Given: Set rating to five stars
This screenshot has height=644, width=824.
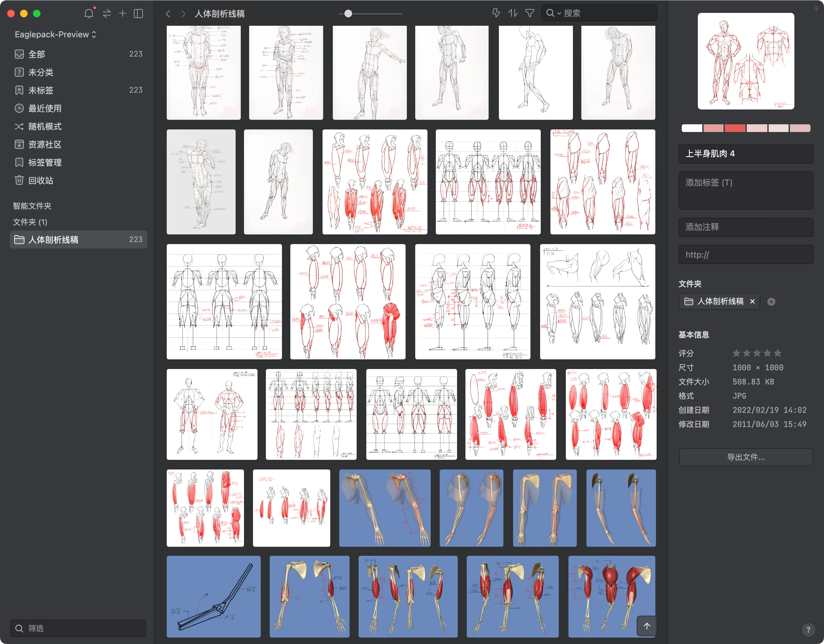Looking at the screenshot, I should coord(778,353).
